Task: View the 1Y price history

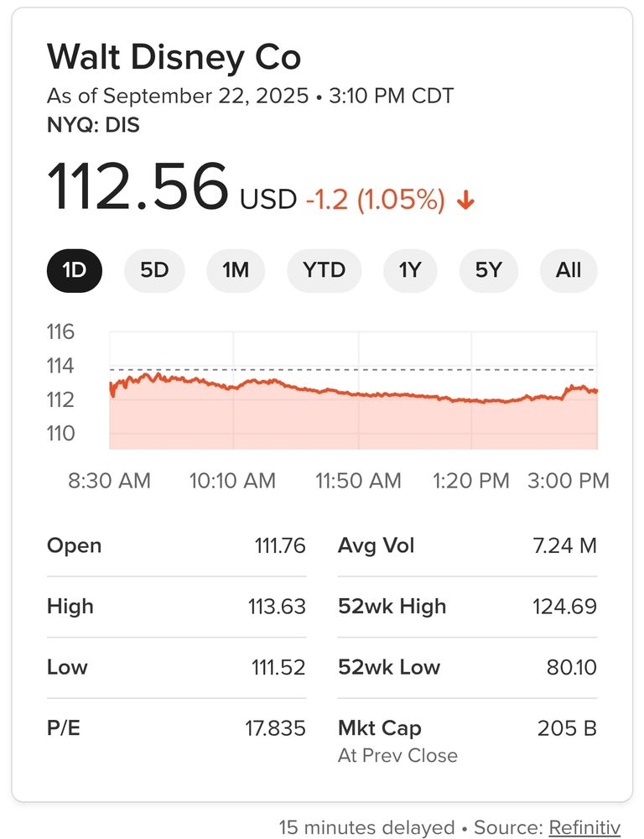Action: pos(410,270)
